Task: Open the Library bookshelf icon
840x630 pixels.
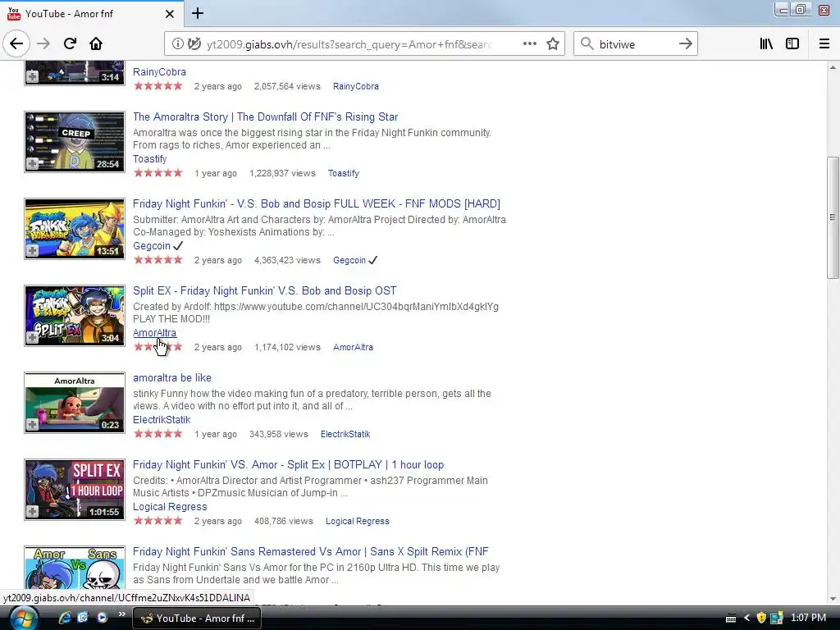Action: [x=766, y=44]
